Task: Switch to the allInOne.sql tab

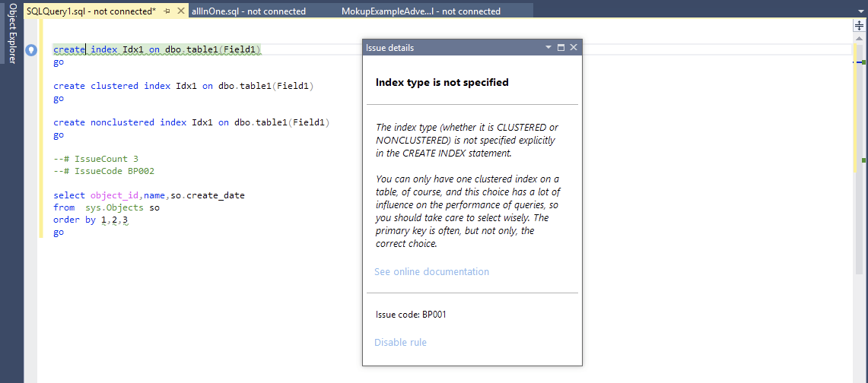Action: [249, 11]
